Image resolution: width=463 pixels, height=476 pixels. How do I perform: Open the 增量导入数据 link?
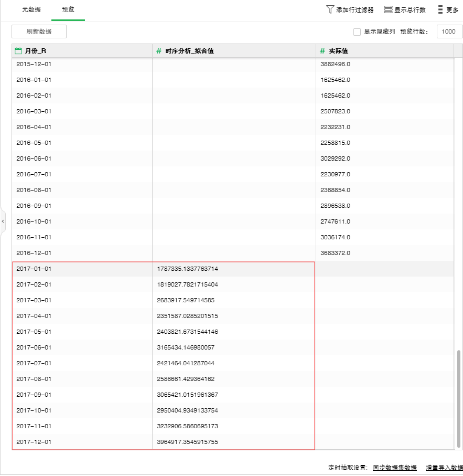444,467
